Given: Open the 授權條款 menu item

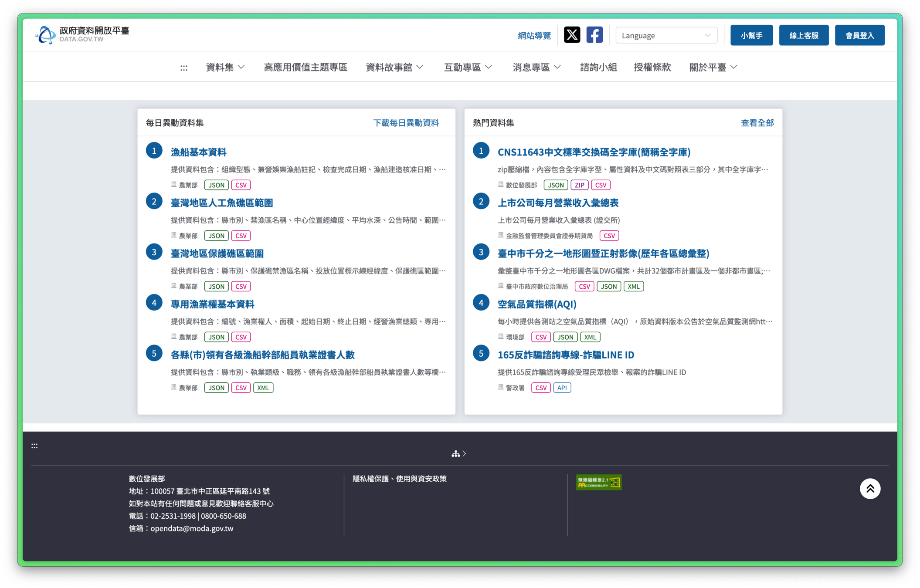Looking at the screenshot, I should click(x=652, y=67).
